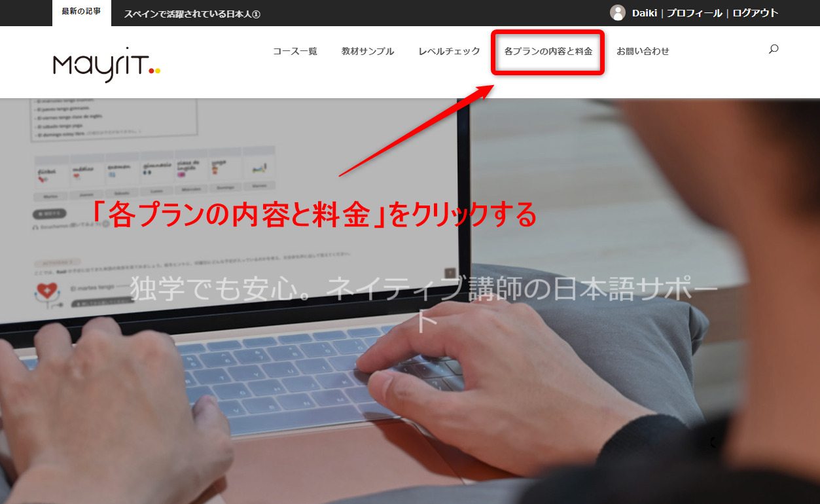Click the Mayrit logo
820x504 pixels.
tap(107, 66)
